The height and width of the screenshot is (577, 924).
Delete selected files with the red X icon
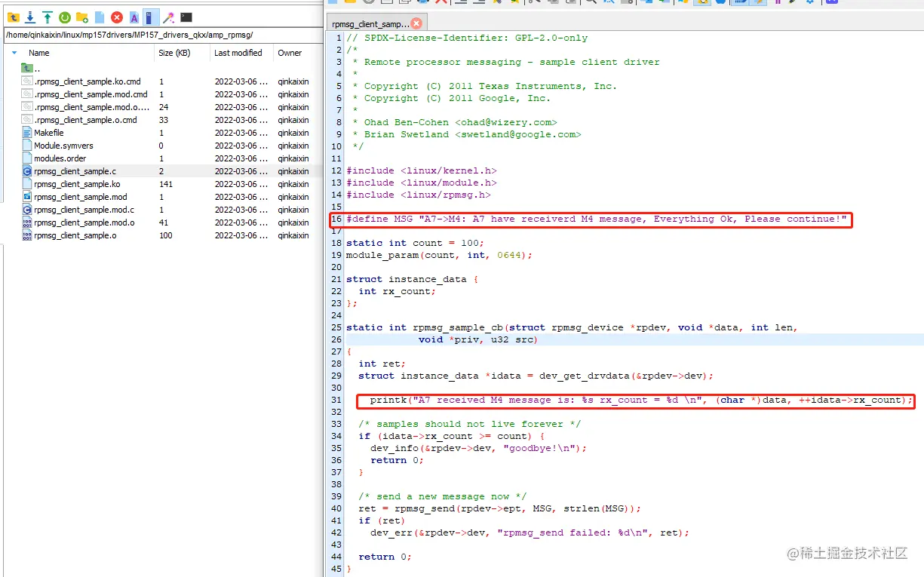[x=117, y=17]
